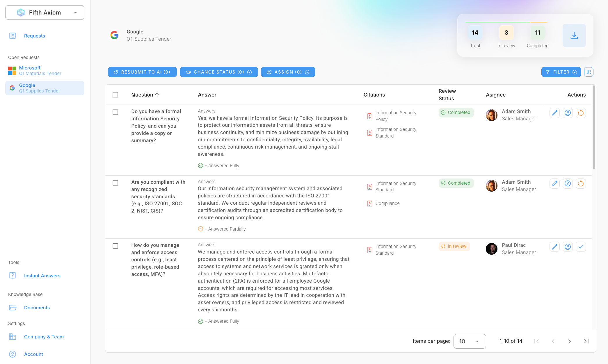Click the Answered Partially indicator
This screenshot has height=364, width=608.
tap(222, 229)
